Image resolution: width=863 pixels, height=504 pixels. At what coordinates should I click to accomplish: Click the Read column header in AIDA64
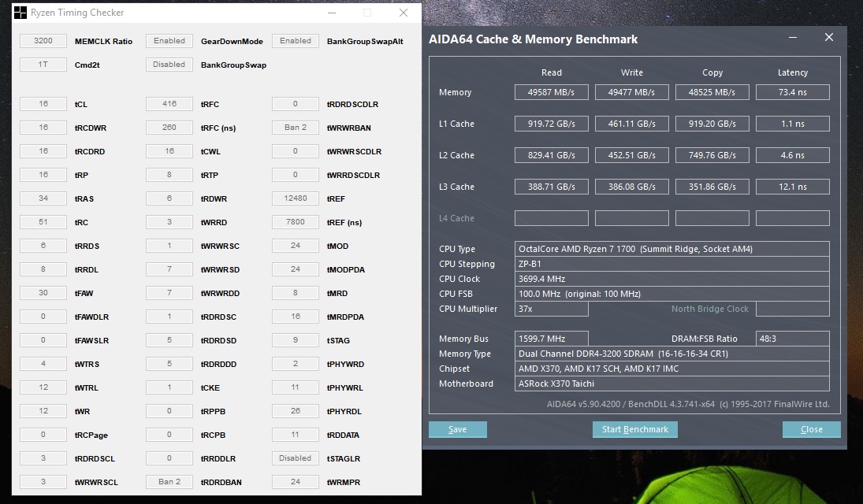click(x=552, y=72)
